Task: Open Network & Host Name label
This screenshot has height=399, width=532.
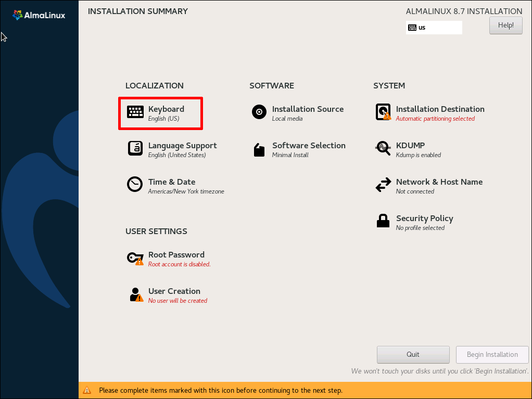Action: coord(439,182)
